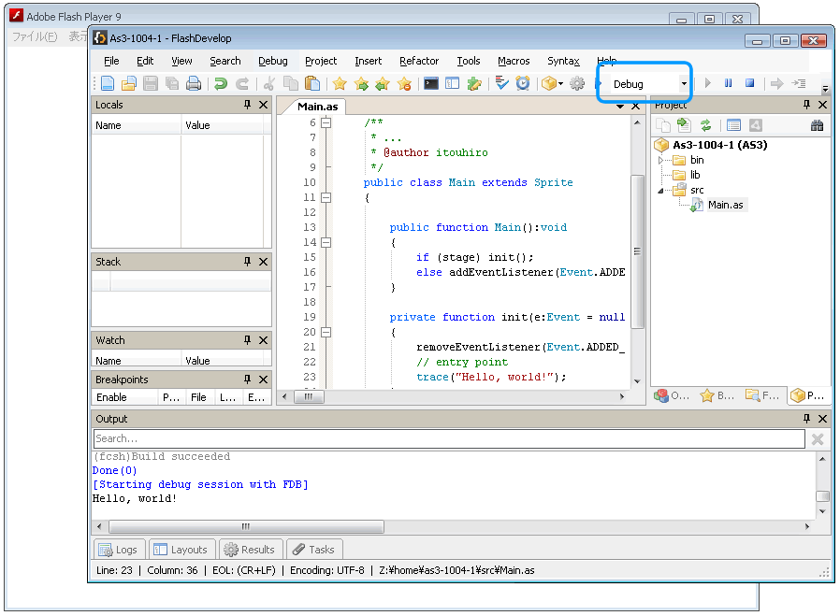
Task: Switch to the Results tab
Action: 249,550
